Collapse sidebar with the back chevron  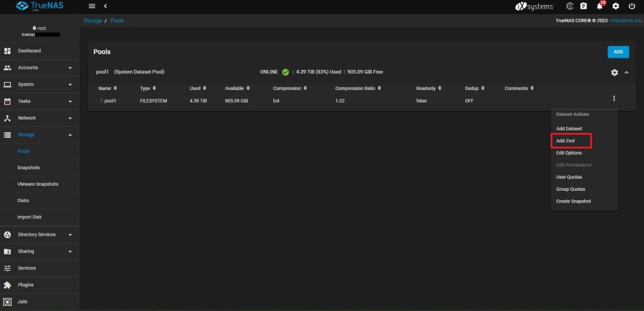[x=106, y=6]
